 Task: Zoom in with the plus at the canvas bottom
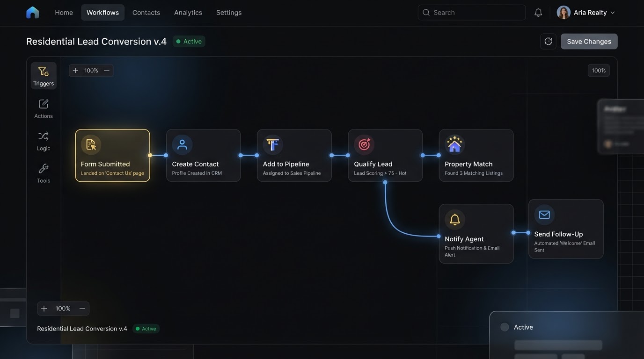click(x=44, y=309)
